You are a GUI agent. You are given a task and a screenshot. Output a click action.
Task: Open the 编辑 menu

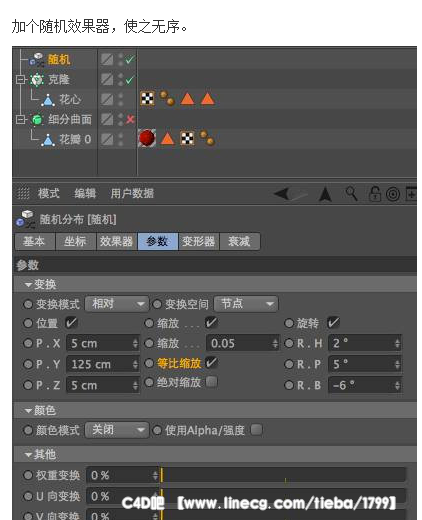click(x=85, y=194)
